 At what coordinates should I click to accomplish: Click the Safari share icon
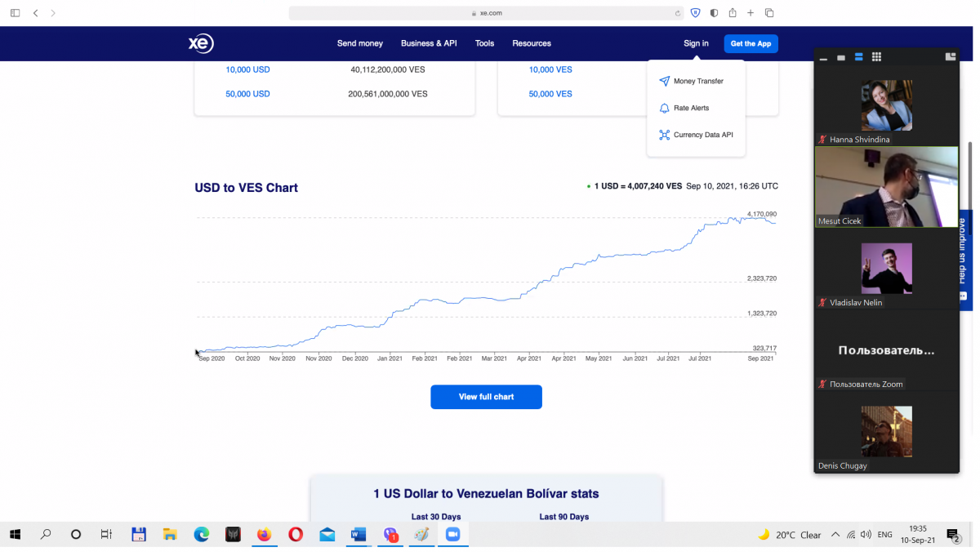click(733, 13)
